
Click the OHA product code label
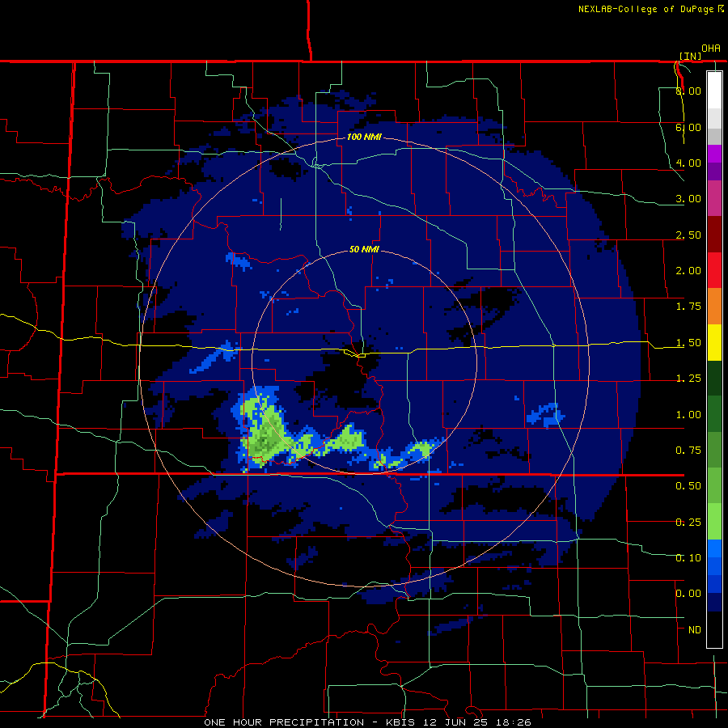[x=711, y=49]
